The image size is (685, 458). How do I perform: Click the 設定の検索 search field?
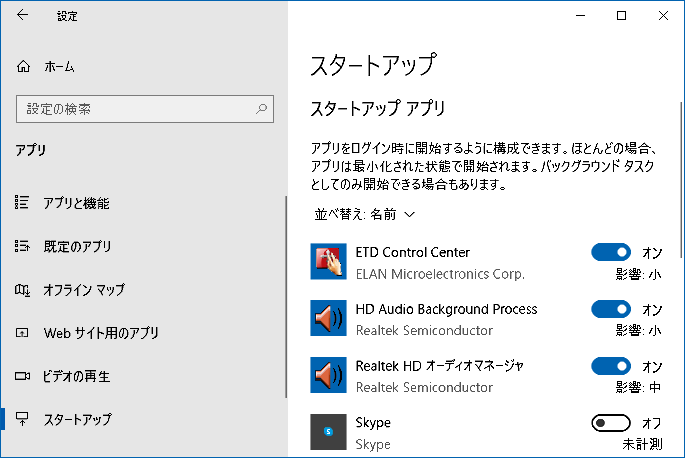pos(135,108)
